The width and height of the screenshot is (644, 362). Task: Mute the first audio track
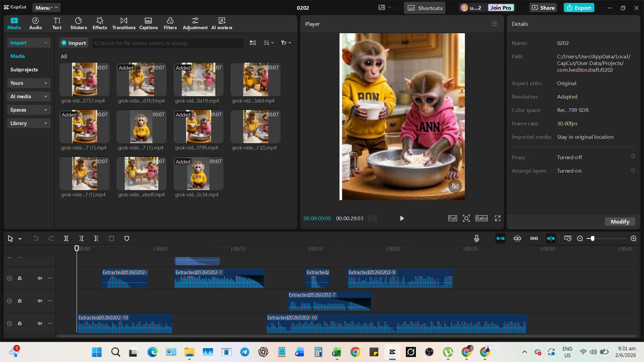coord(40,278)
